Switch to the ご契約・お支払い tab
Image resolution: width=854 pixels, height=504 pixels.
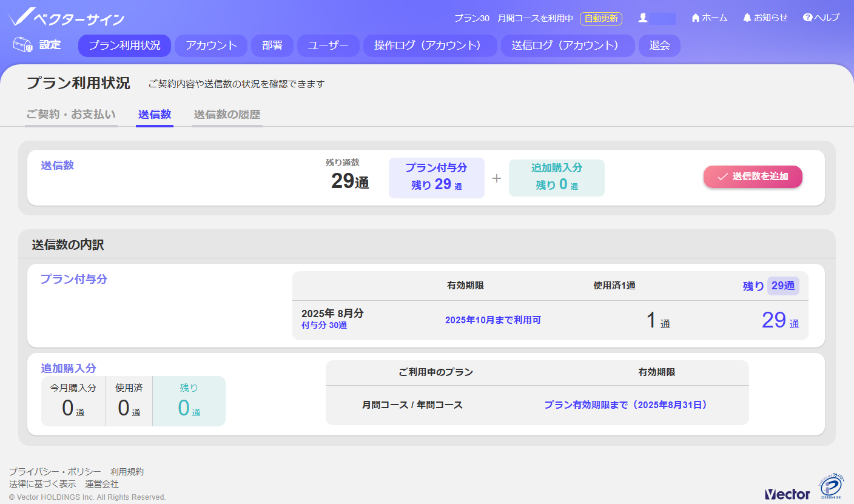(x=71, y=115)
